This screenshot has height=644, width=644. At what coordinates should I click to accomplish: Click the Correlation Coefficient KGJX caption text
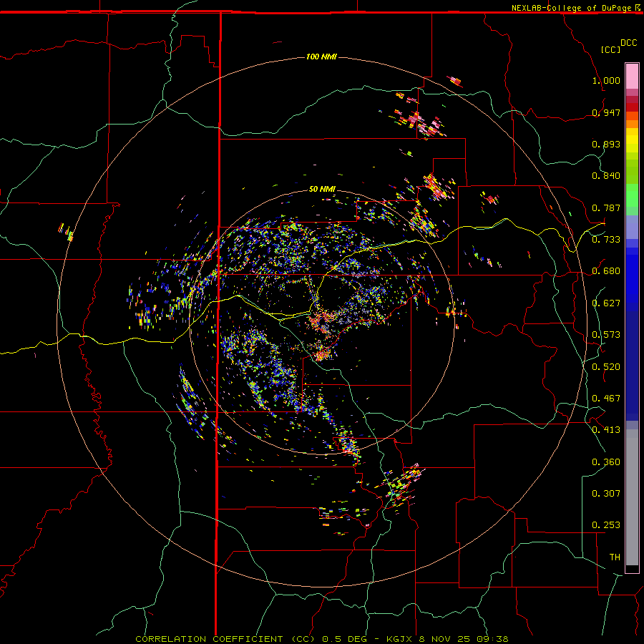click(x=322, y=639)
